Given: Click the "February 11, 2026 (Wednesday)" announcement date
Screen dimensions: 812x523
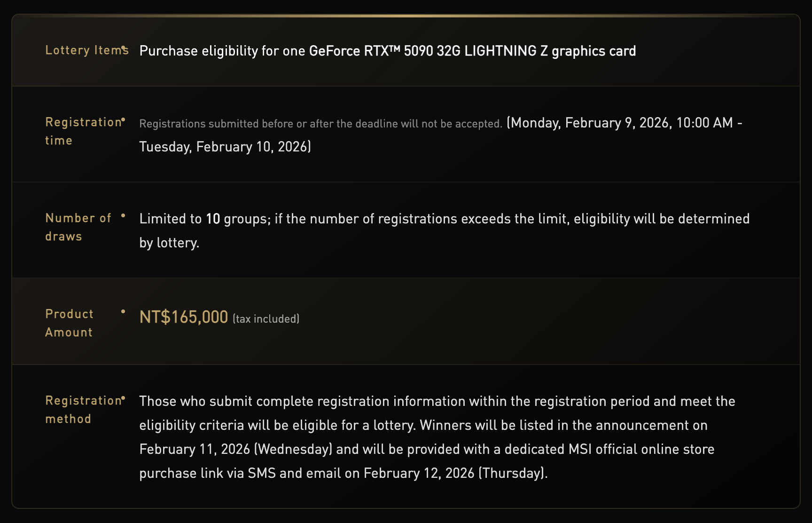Looking at the screenshot, I should [x=236, y=449].
